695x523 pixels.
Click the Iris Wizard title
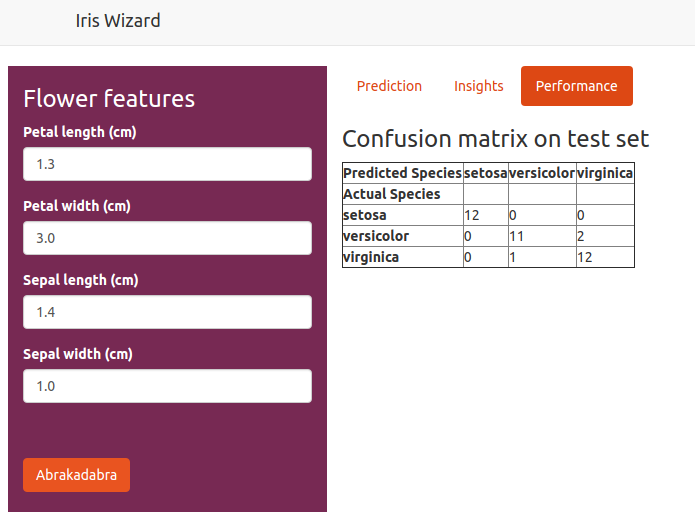118,21
